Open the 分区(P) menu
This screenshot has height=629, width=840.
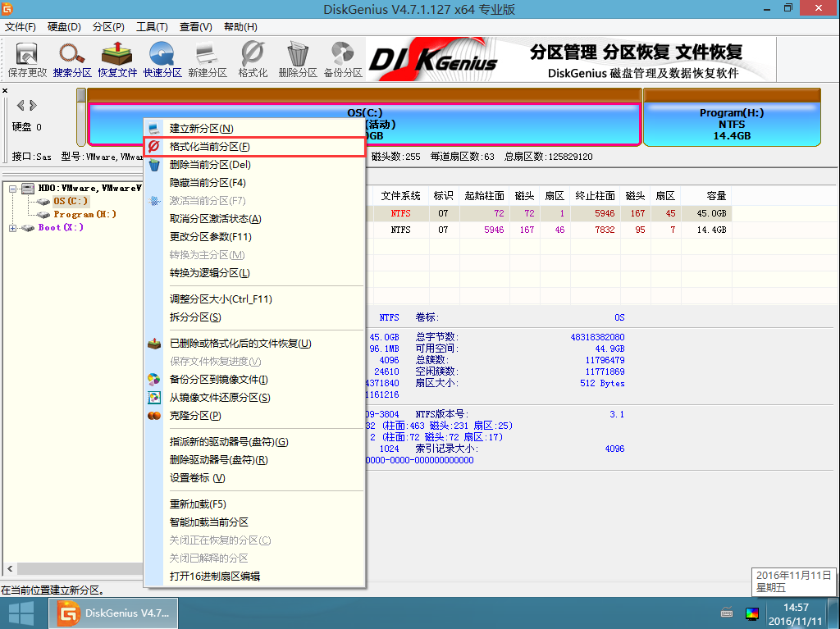[108, 27]
